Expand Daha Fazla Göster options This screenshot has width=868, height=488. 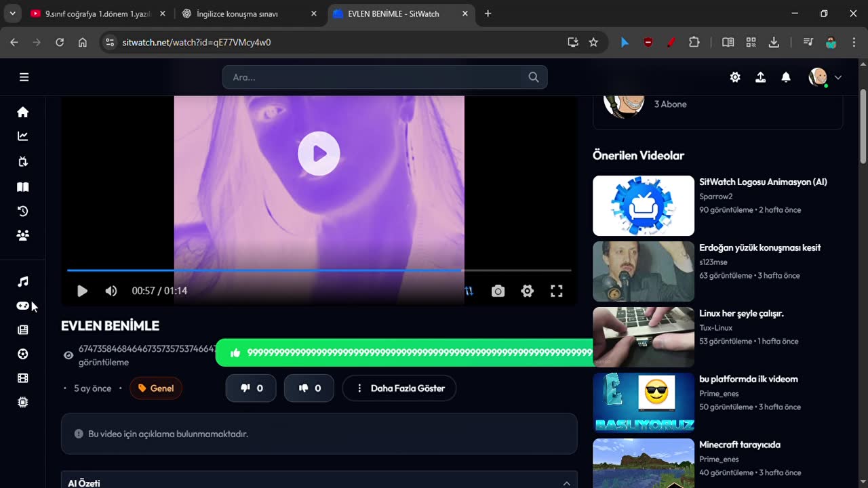tap(399, 388)
